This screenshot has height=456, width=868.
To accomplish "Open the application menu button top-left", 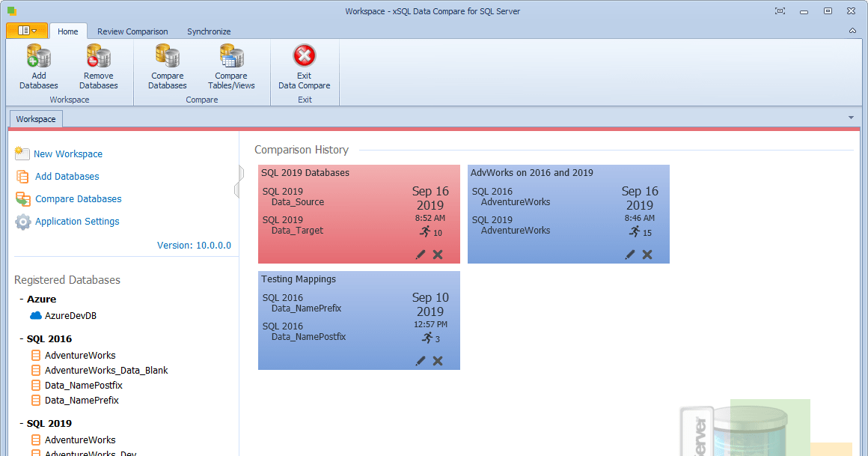I will [x=26, y=31].
